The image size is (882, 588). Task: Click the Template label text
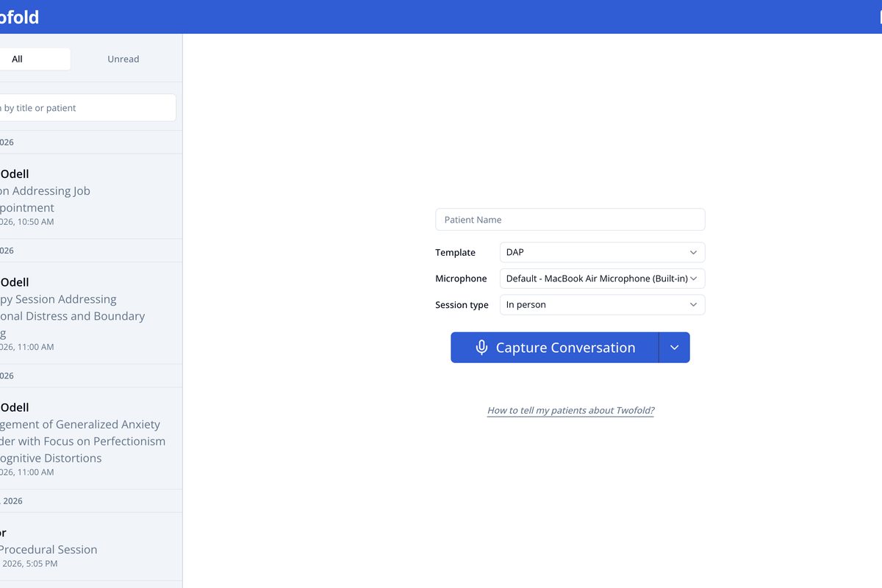(455, 252)
